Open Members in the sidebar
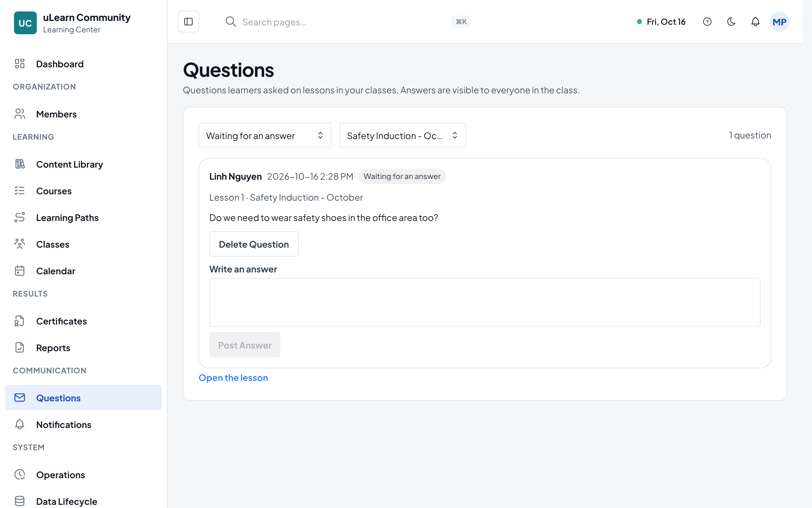The width and height of the screenshot is (812, 508). click(x=83, y=114)
